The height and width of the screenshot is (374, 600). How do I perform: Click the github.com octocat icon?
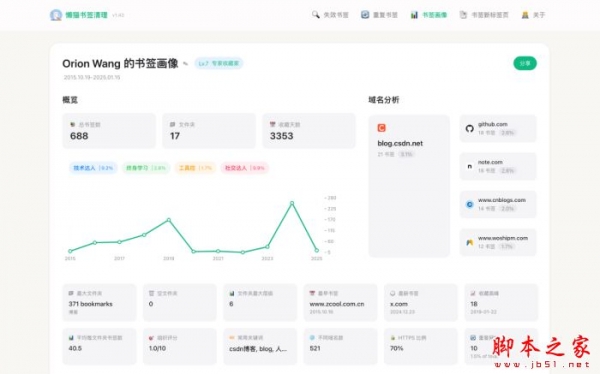click(470, 129)
